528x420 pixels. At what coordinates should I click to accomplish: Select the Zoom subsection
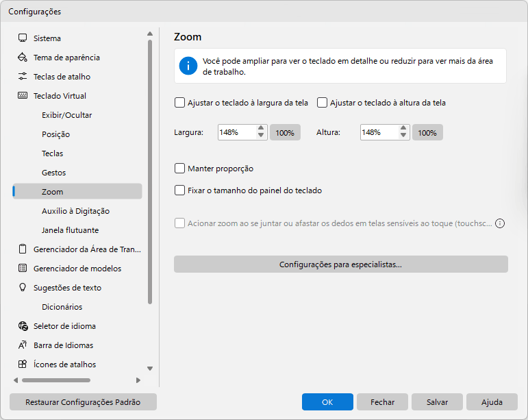(x=77, y=191)
